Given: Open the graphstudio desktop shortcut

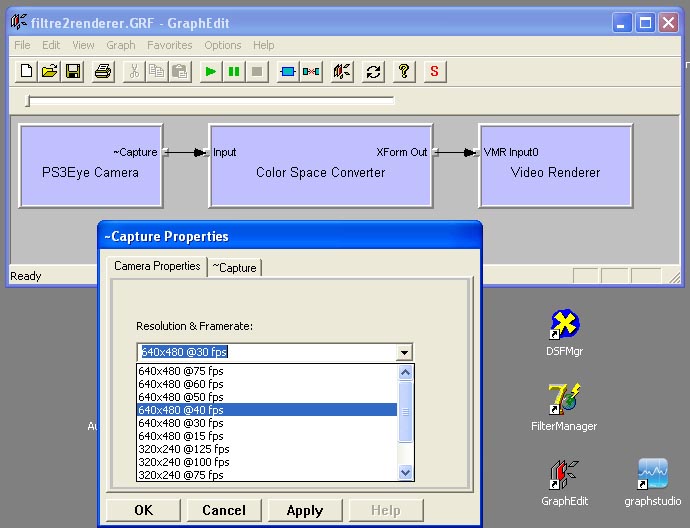Looking at the screenshot, I should point(653,483).
